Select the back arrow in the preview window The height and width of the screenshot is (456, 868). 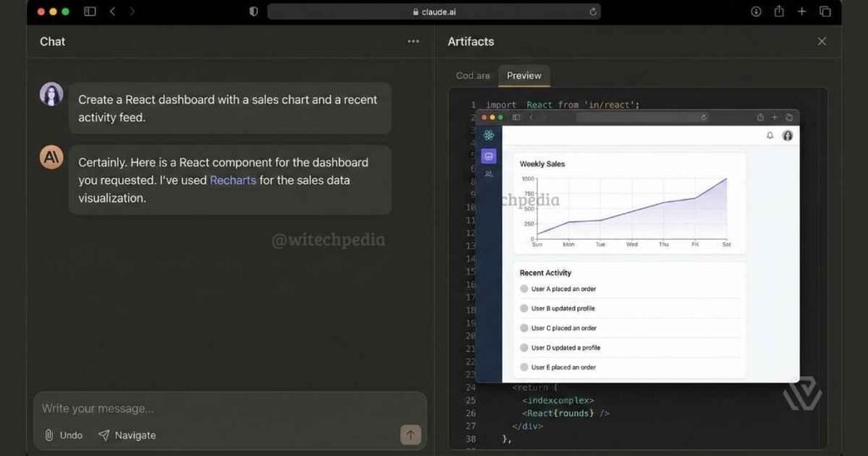[x=531, y=117]
